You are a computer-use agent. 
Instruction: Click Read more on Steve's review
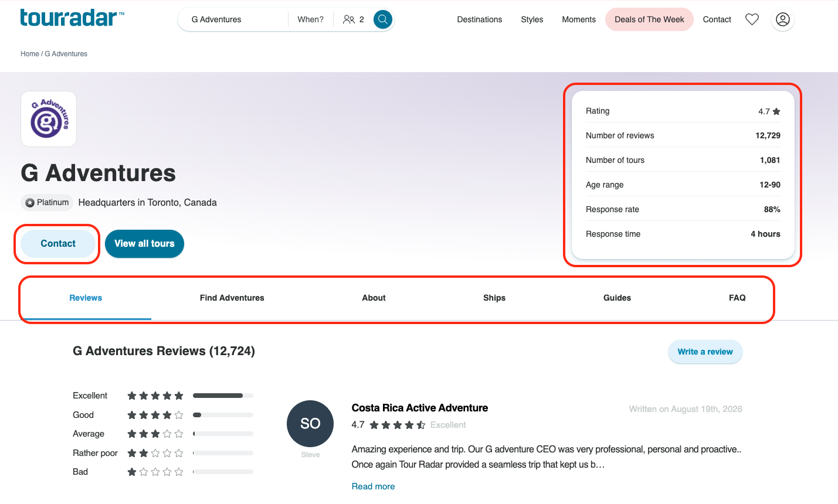coord(373,486)
